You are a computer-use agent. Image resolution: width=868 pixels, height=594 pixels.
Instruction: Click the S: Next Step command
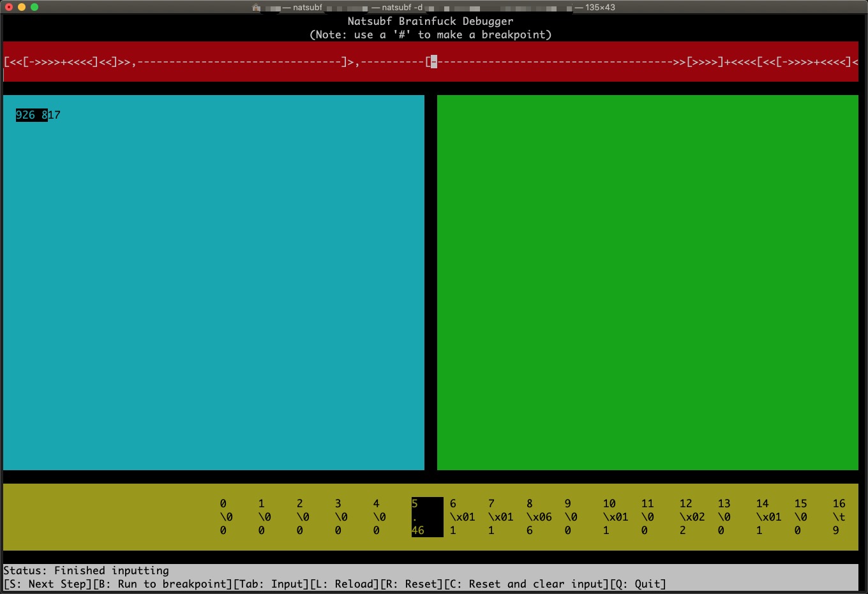(48, 584)
